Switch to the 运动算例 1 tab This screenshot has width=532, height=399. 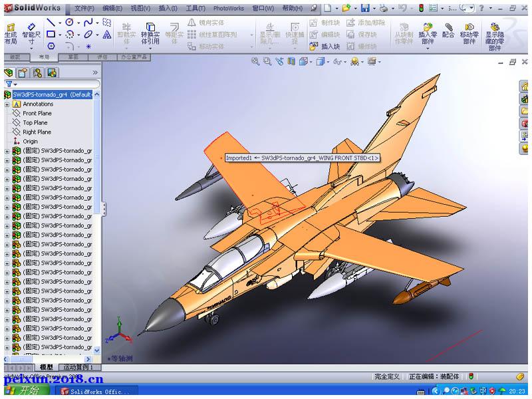click(78, 367)
